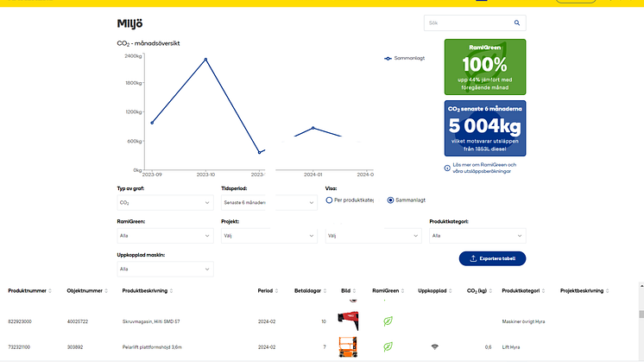
Task: Click 2023-10 peak data point on chart
Action: pyautogui.click(x=205, y=60)
